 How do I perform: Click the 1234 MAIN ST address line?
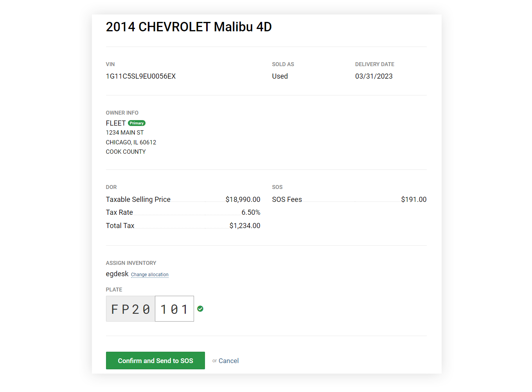pyautogui.click(x=125, y=133)
